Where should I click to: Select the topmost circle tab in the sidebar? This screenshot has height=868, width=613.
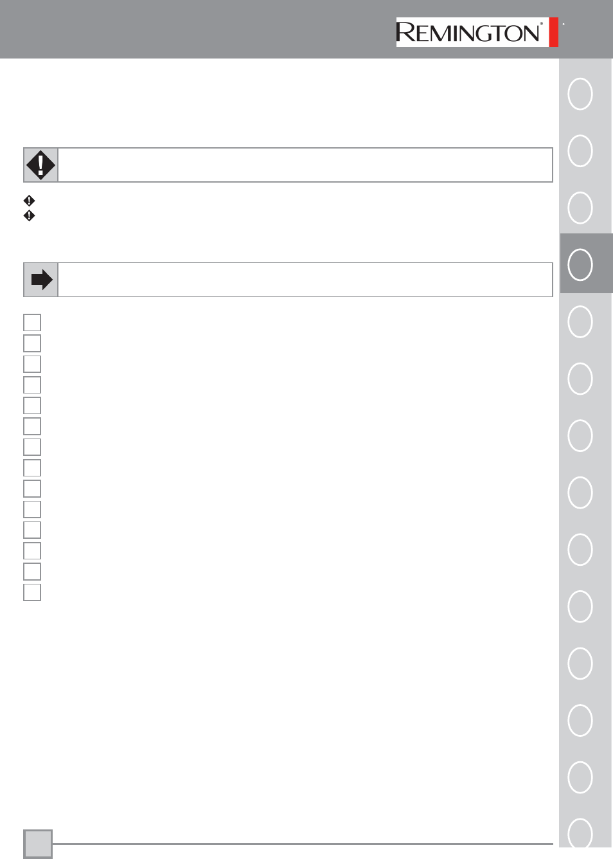(x=580, y=94)
